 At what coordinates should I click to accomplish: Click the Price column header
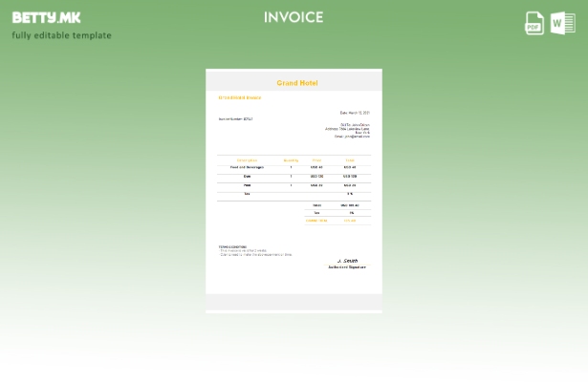(316, 160)
